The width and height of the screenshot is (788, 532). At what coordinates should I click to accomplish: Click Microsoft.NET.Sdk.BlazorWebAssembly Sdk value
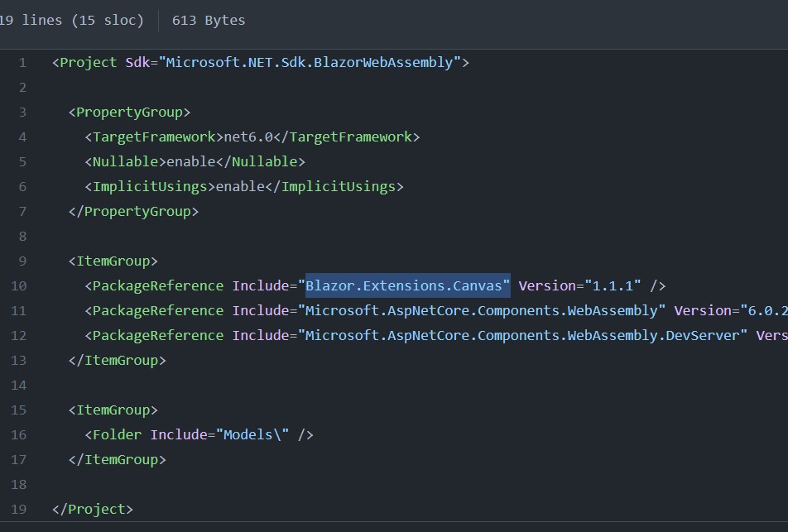310,63
